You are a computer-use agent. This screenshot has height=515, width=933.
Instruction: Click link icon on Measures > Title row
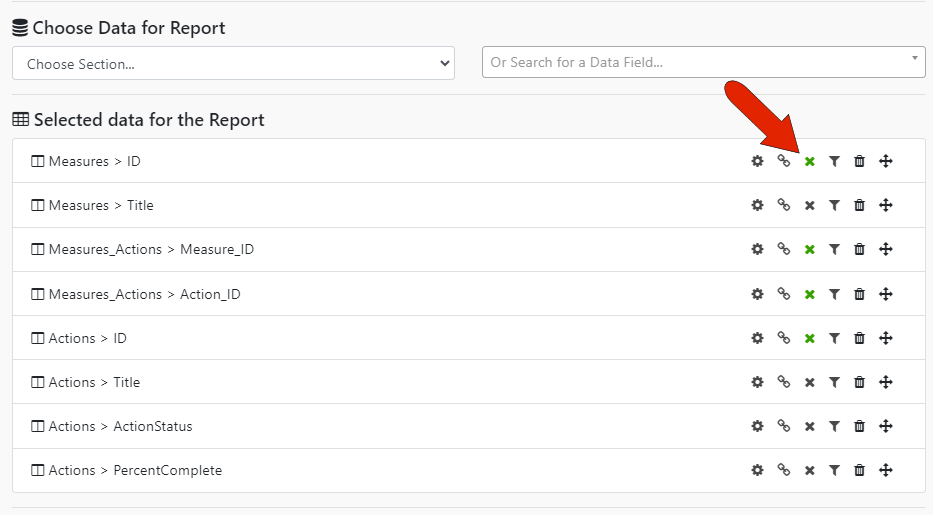[x=784, y=205]
